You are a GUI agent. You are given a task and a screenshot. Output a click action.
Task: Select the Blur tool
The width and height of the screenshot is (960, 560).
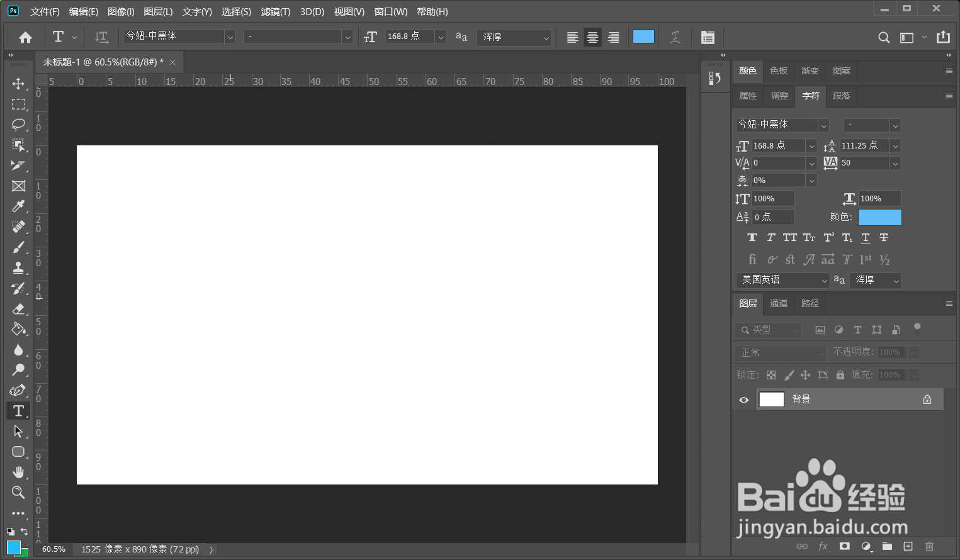click(18, 349)
